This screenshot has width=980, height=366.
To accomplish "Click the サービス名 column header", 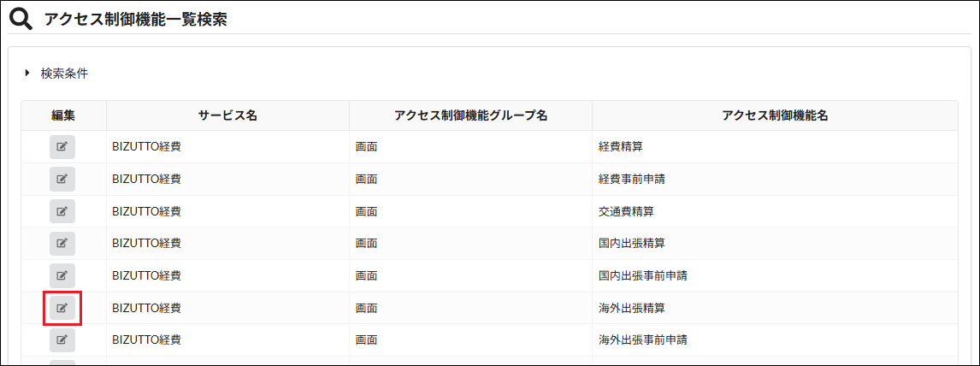I will (x=227, y=115).
